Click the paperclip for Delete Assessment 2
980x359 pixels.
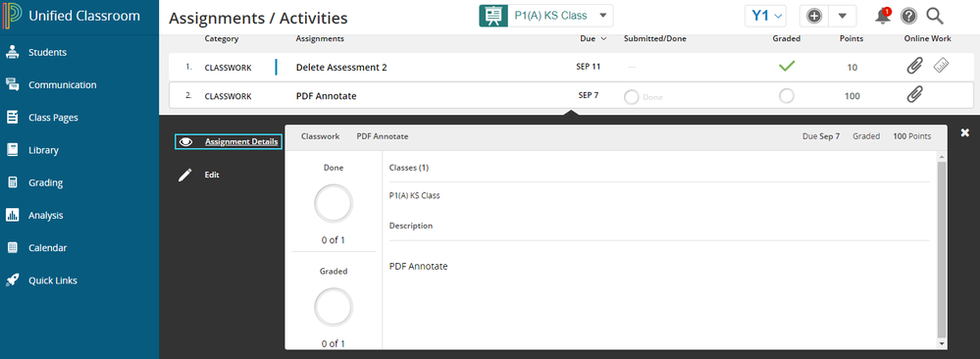tap(915, 66)
